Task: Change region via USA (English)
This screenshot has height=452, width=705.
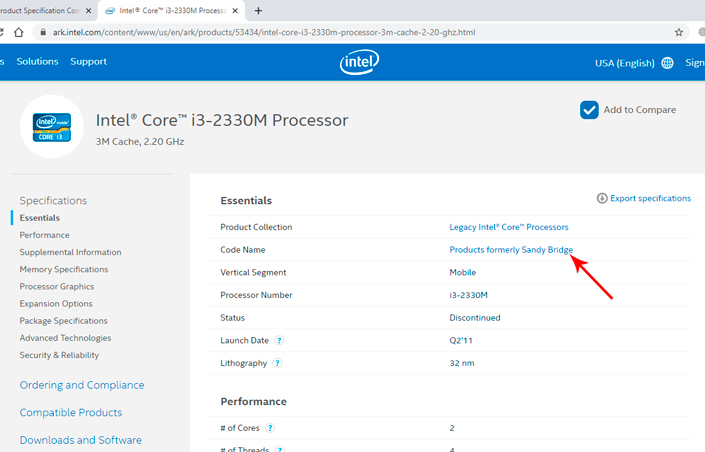Action: [625, 63]
